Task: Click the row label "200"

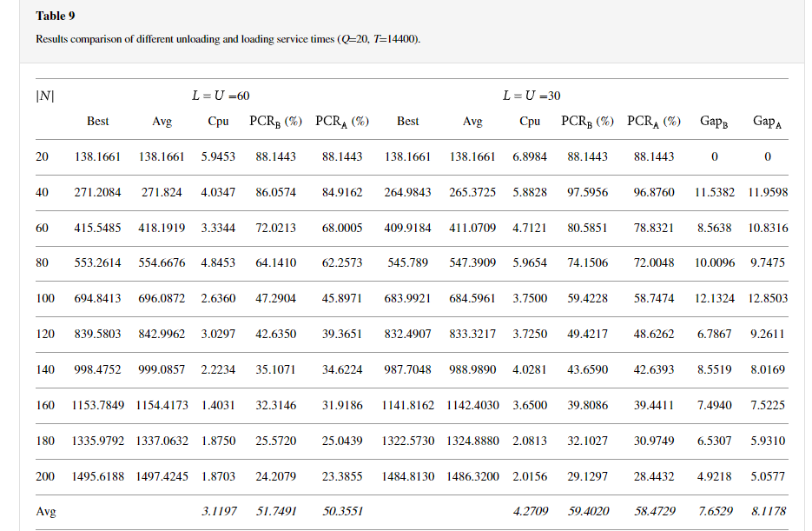Action: point(45,476)
